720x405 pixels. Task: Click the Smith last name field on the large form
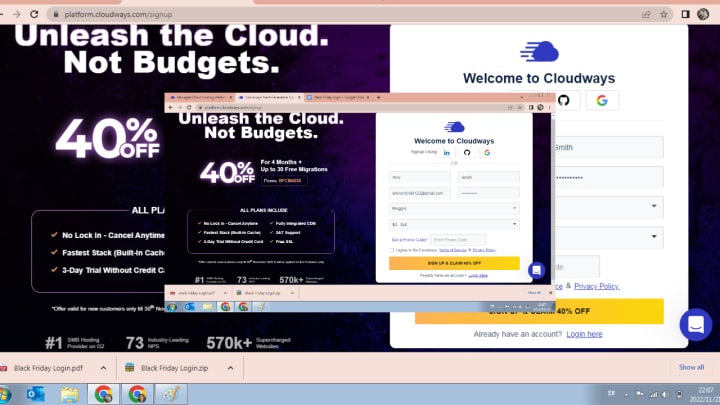point(608,147)
